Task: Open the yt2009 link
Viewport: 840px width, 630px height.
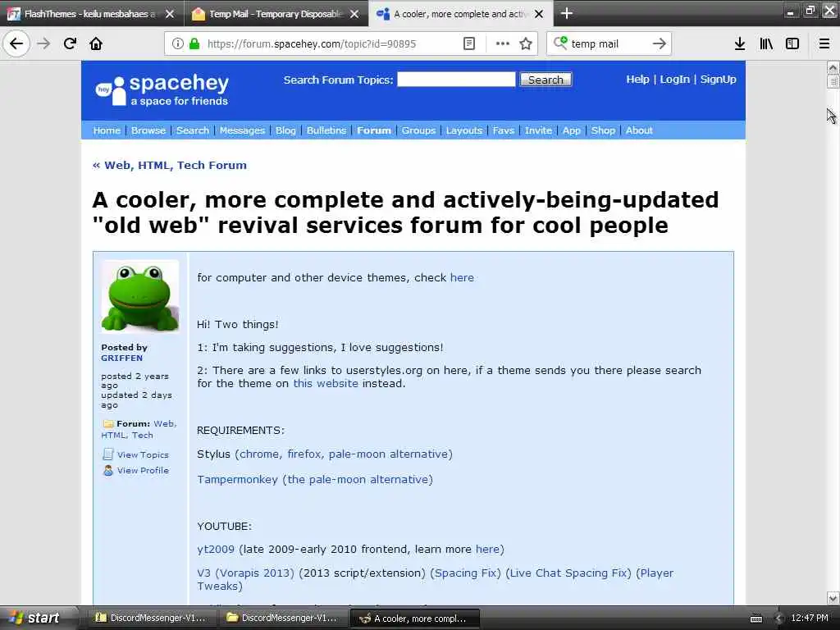Action: (216, 549)
